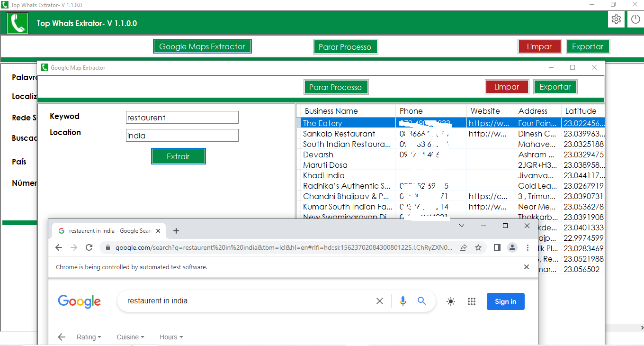Click Google search text field

(x=249, y=301)
